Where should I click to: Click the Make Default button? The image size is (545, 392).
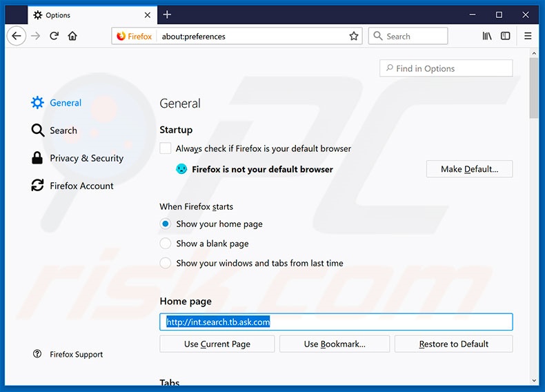(469, 169)
